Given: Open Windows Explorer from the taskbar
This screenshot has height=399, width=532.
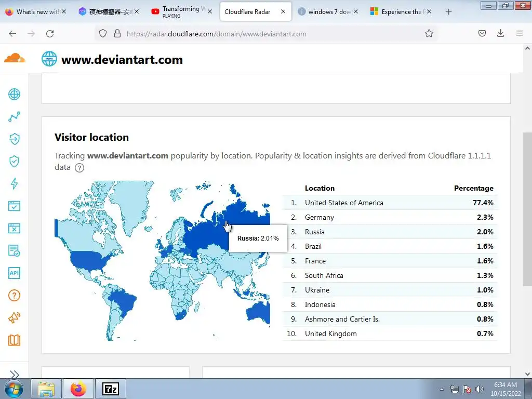Looking at the screenshot, I should tap(46, 389).
